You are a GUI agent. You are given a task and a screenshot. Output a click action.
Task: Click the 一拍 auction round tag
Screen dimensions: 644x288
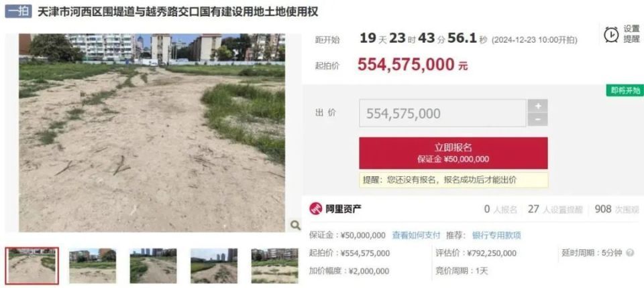click(x=18, y=11)
